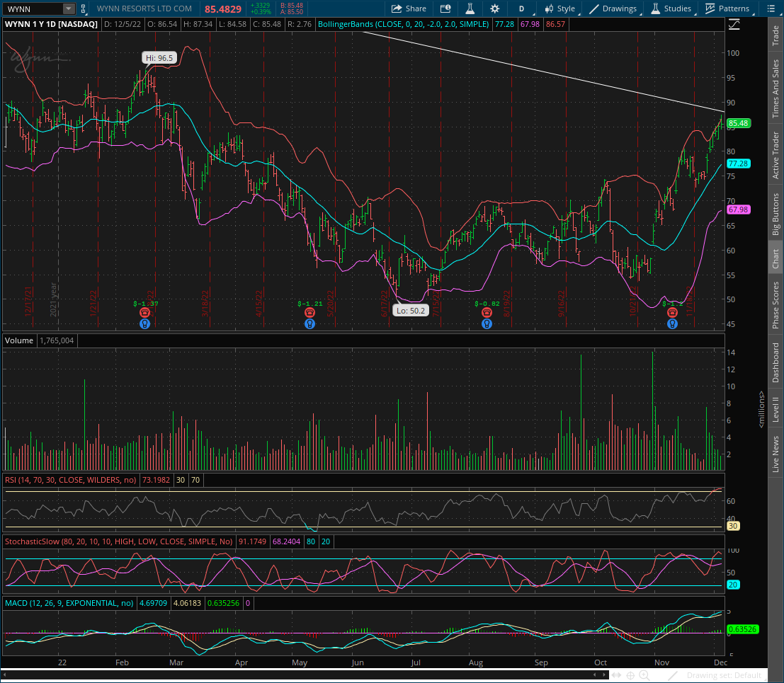Click red earnings phone icon near $-1.37
Screen dimensions: 784x683
(144, 313)
